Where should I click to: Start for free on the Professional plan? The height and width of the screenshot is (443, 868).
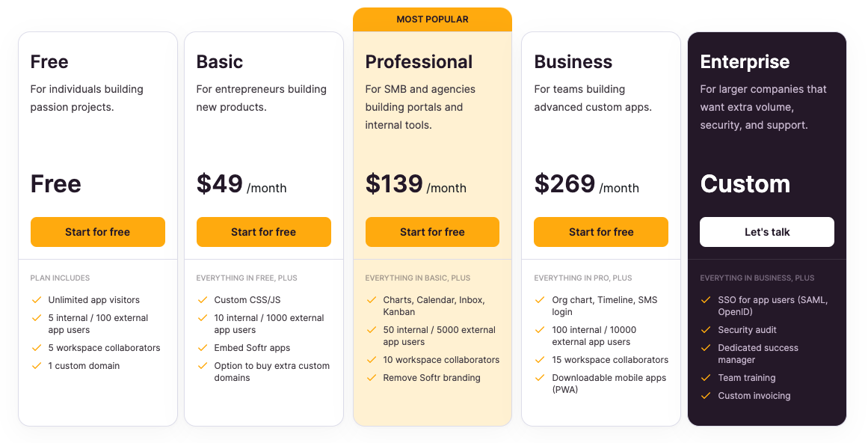click(x=432, y=232)
